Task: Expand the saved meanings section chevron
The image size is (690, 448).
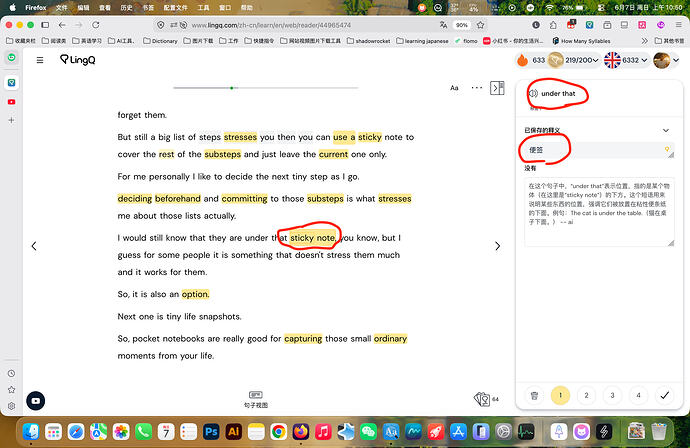Action: (x=666, y=130)
